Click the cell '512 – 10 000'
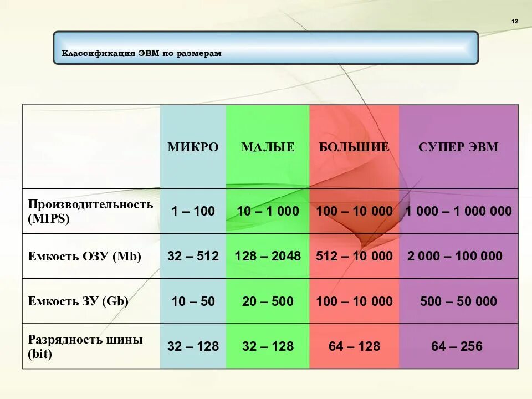This screenshot has height=399, width=532. pyautogui.click(x=354, y=256)
